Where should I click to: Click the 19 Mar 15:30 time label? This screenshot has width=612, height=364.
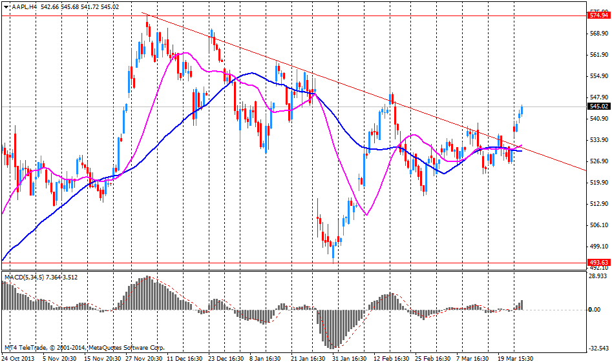point(516,358)
